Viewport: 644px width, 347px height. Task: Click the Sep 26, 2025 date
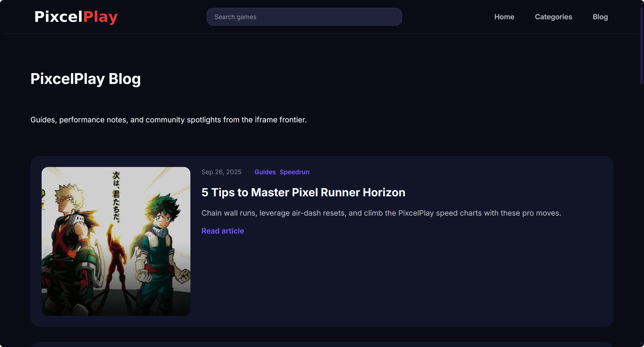221,172
